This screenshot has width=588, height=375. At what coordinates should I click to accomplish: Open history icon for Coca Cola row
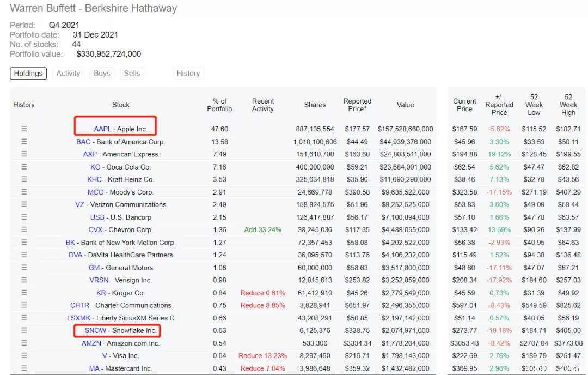pyautogui.click(x=24, y=167)
